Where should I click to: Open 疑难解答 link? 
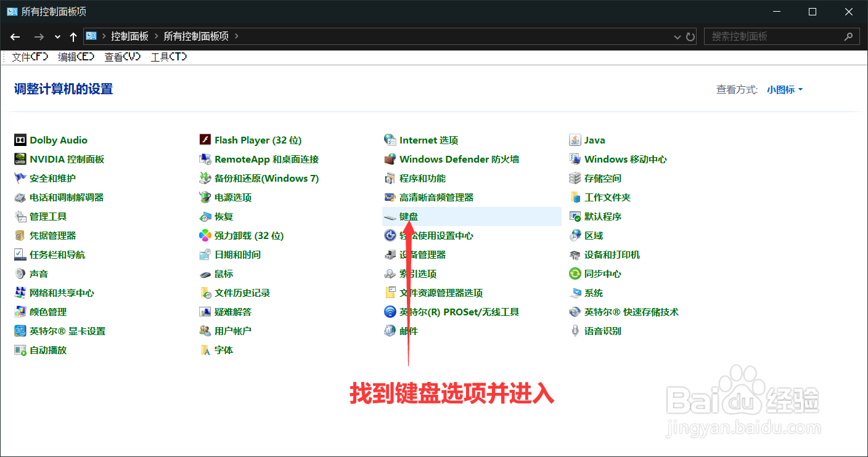tap(233, 312)
